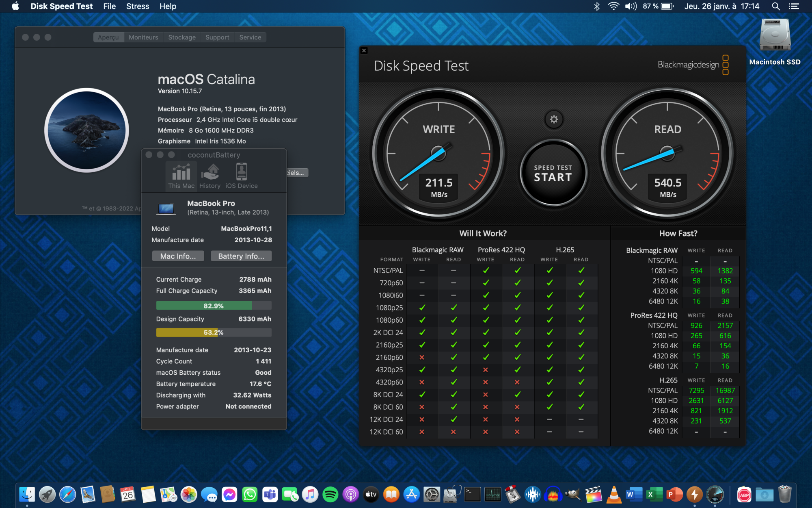This screenshot has width=812, height=508.
Task: Open the Disk Speed Test settings gear
Action: click(554, 119)
